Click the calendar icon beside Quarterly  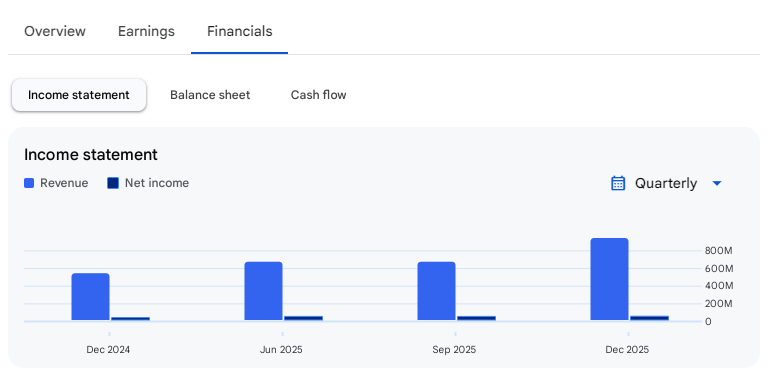618,183
